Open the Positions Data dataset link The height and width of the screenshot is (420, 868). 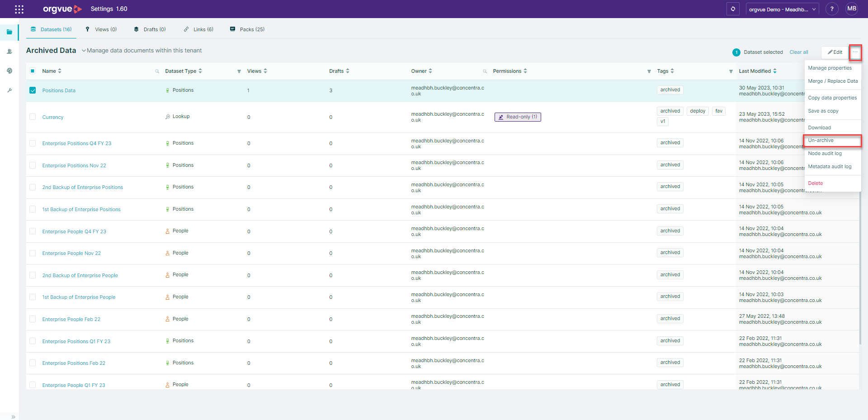[x=59, y=91]
